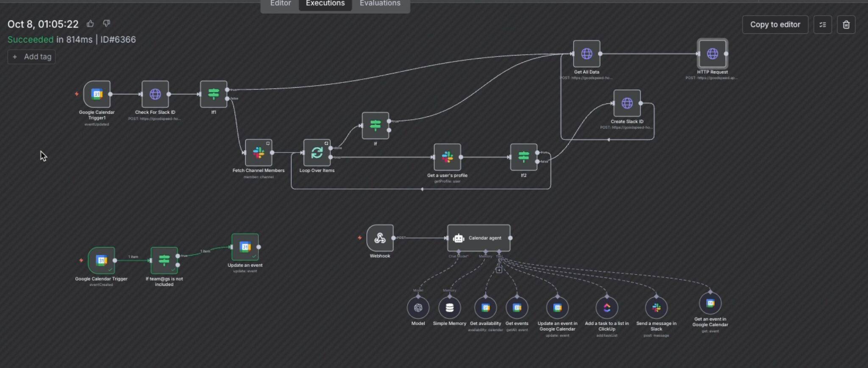Select the Get a user's profile node
The image size is (868, 368).
(x=447, y=157)
